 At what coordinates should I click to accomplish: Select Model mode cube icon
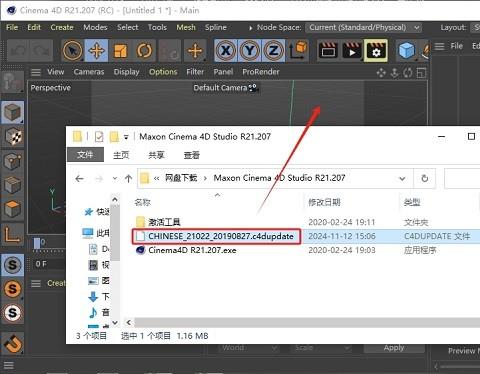pos(12,112)
